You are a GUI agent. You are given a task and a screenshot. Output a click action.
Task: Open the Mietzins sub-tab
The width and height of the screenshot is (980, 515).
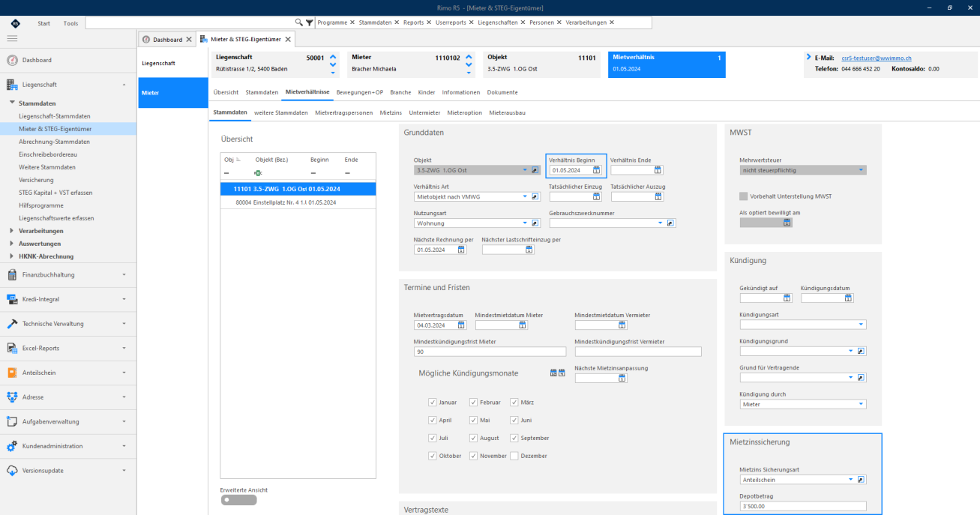(x=391, y=112)
